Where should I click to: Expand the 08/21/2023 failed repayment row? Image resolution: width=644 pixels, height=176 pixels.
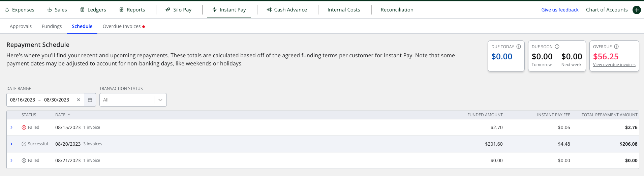tap(11, 160)
